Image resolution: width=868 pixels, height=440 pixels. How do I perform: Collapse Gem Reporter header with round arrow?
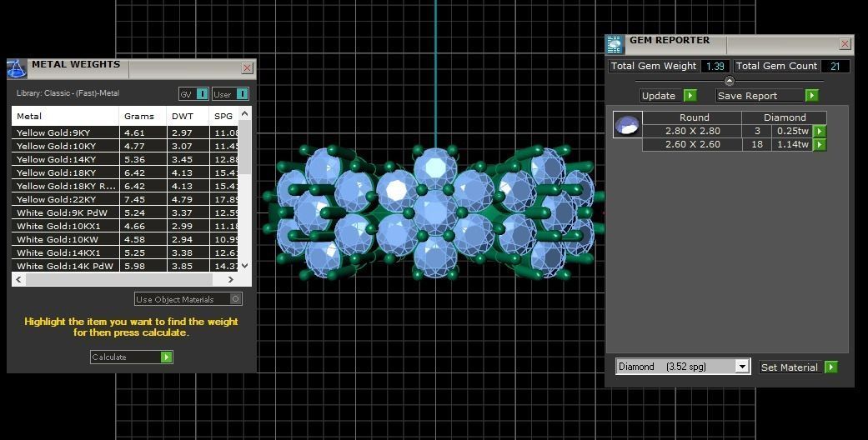pyautogui.click(x=729, y=81)
